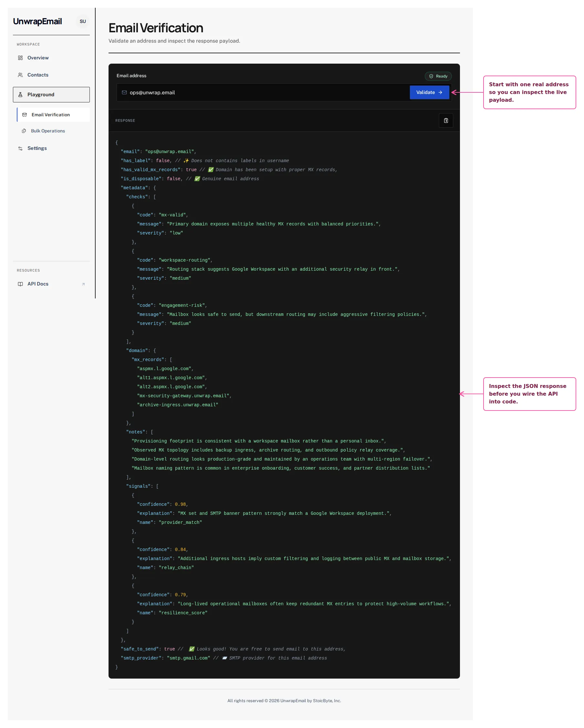Click the Playground flask icon
584x728 pixels.
[20, 95]
